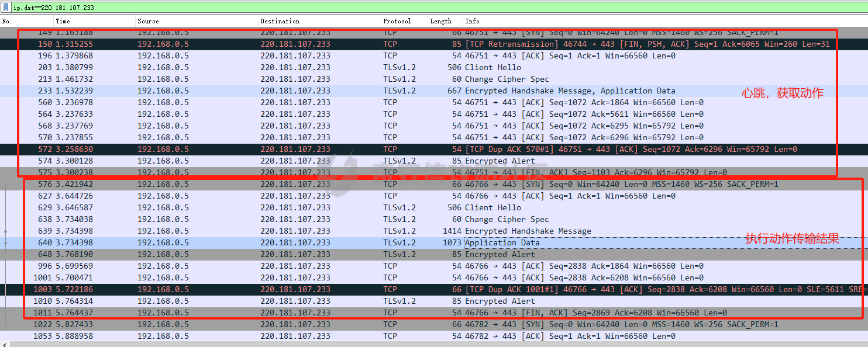Image resolution: width=868 pixels, height=347 pixels.
Task: Sort by the Info column header
Action: (x=665, y=21)
